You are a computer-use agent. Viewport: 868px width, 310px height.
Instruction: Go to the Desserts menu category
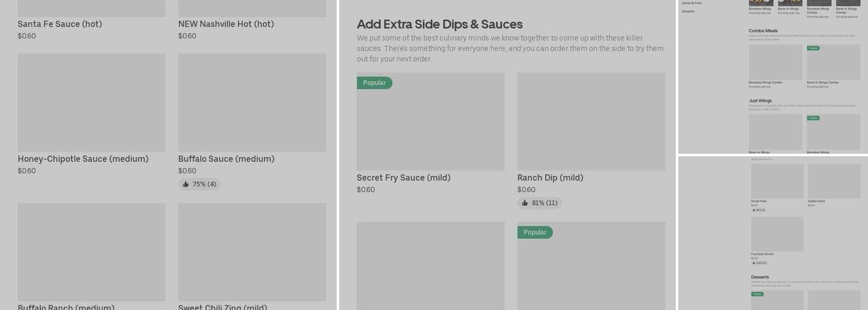pyautogui.click(x=688, y=11)
